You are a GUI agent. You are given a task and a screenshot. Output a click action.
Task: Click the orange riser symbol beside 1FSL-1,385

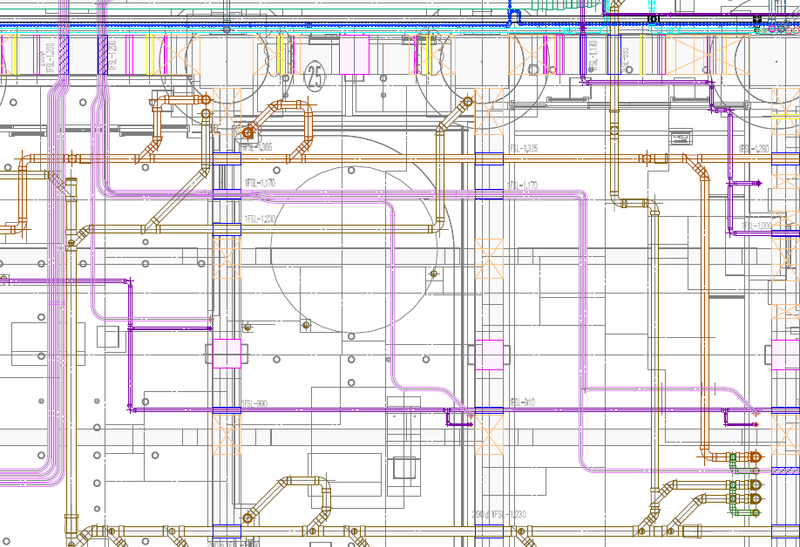(x=247, y=132)
